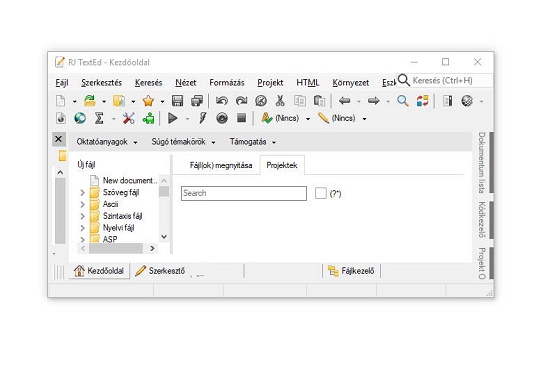
Task: Expand the Szintaxis fájl folder
Action: [82, 216]
